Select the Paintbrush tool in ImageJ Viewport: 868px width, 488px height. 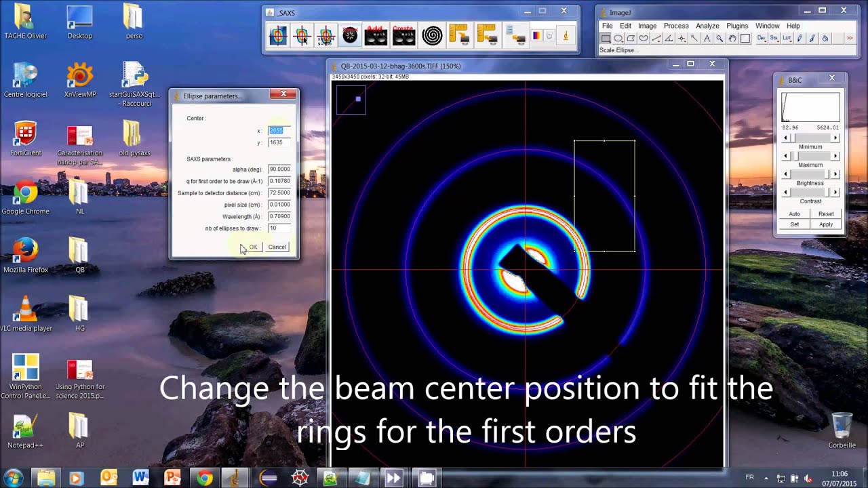click(812, 38)
